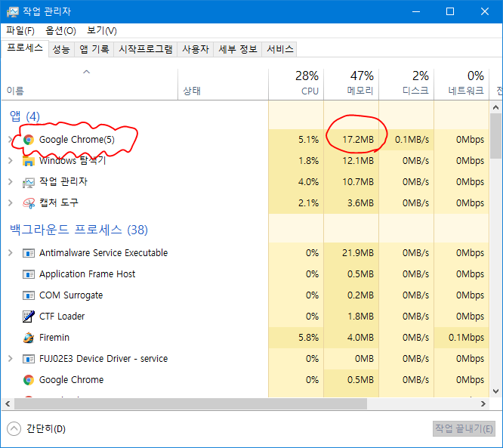The image size is (503, 448).
Task: Open the 보기(V) menu
Action: (102, 30)
